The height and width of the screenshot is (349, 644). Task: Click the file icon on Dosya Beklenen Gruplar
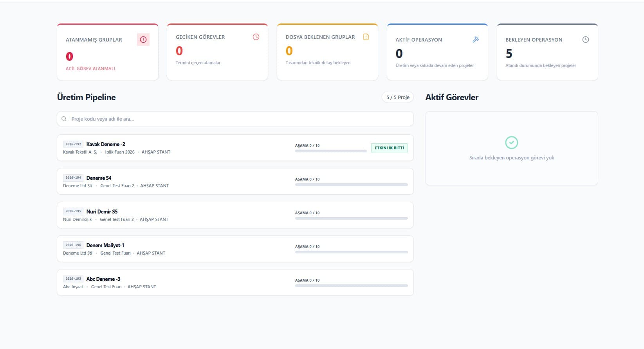366,37
